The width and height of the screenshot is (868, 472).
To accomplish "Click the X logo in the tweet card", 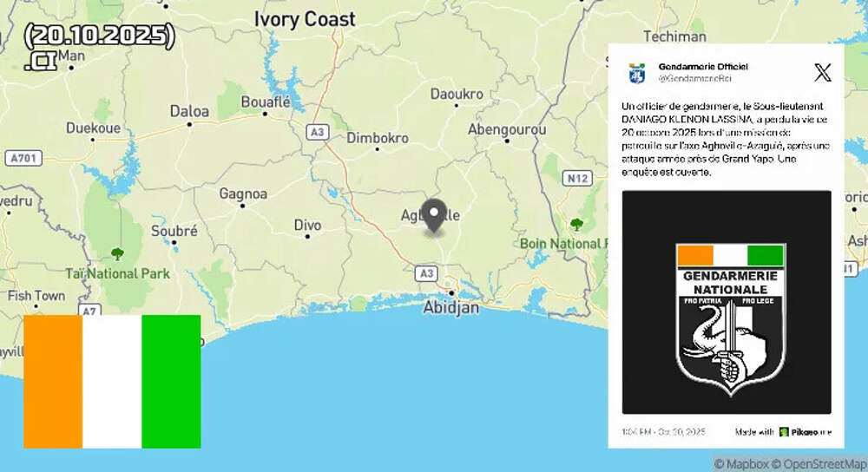I will coord(822,73).
